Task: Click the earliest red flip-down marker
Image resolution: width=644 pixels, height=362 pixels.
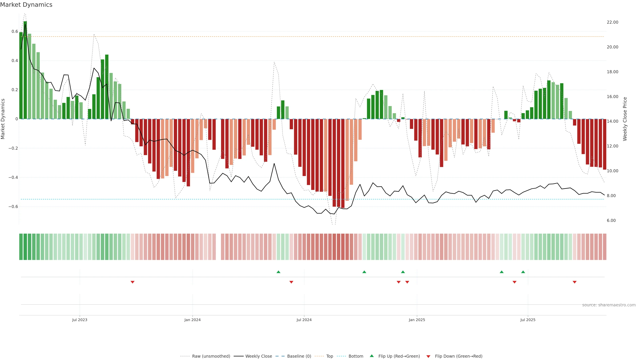Action: [132, 282]
